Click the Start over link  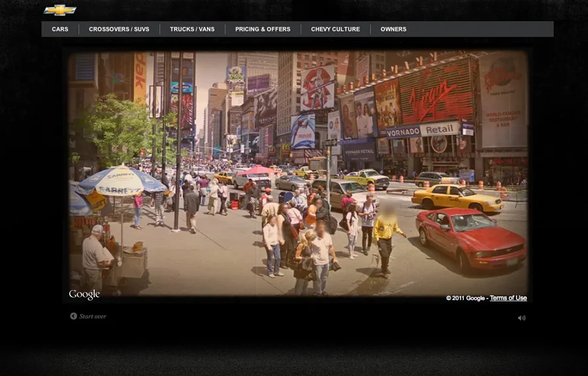[x=93, y=316]
